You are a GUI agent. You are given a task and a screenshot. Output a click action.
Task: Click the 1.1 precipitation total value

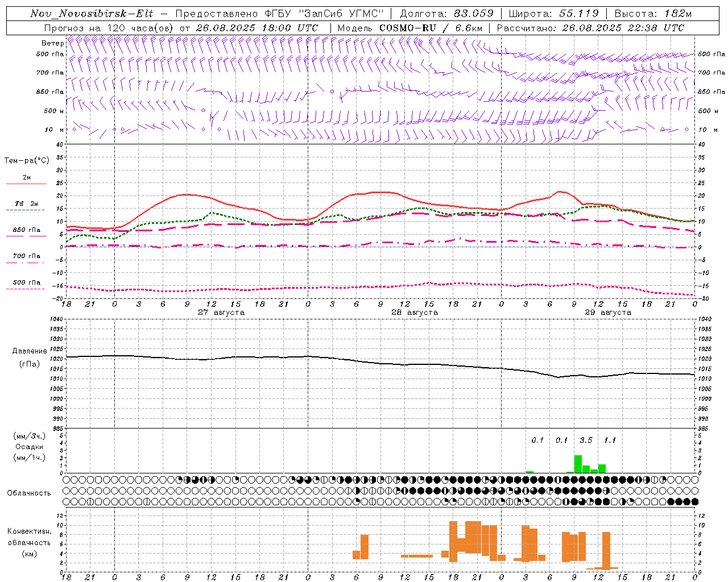tap(610, 440)
